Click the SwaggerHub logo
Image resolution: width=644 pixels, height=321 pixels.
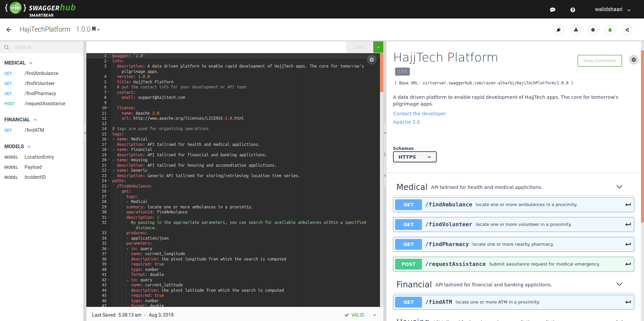coord(41,9)
